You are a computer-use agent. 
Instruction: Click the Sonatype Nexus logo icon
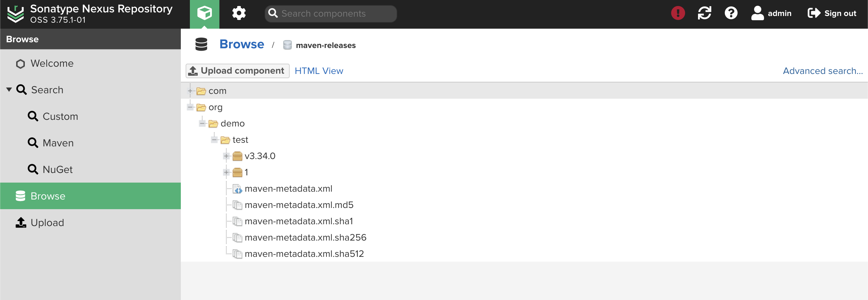coord(15,14)
